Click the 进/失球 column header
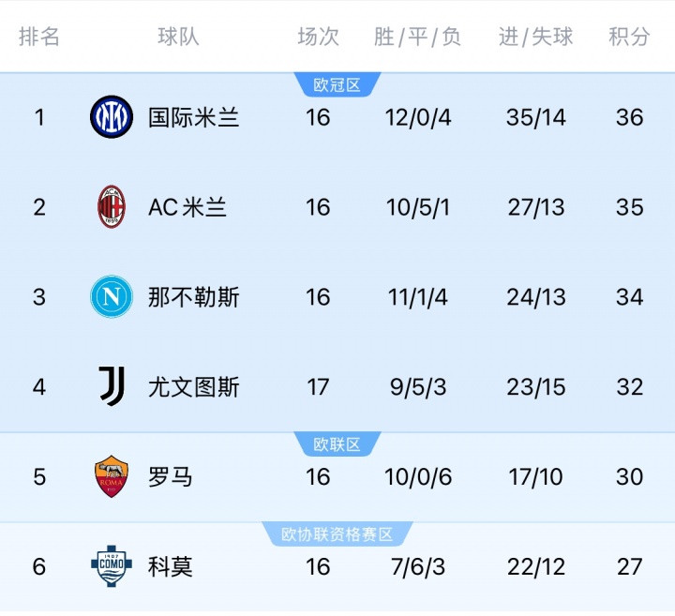 [x=536, y=37]
